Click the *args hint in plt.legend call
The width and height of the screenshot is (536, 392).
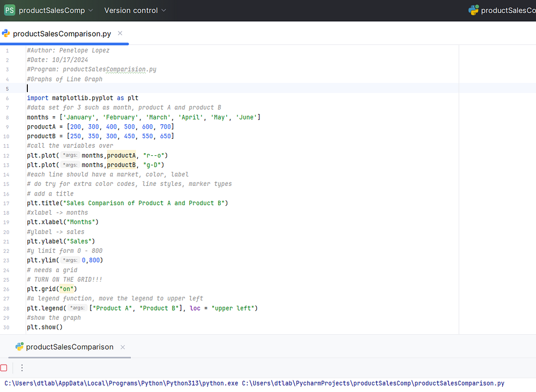coord(78,308)
